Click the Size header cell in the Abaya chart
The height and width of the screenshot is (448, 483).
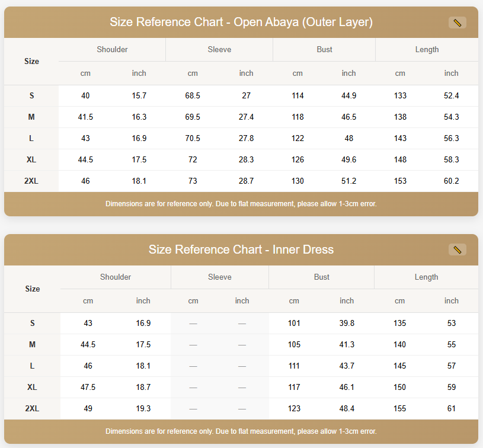[x=31, y=61]
